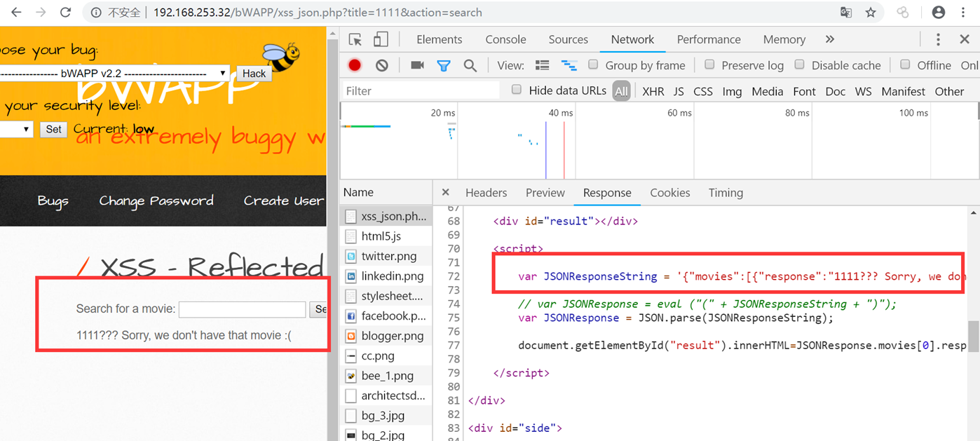
Task: Select cc.png request
Action: 386,356
